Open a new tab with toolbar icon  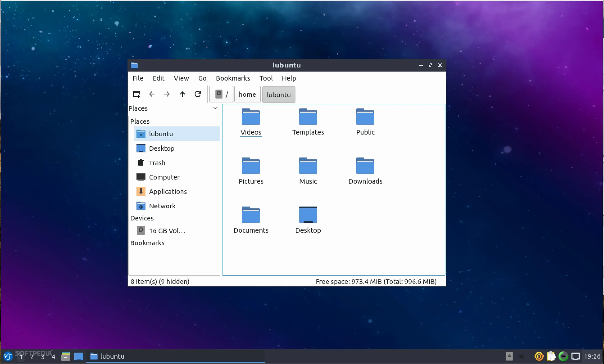coord(136,94)
